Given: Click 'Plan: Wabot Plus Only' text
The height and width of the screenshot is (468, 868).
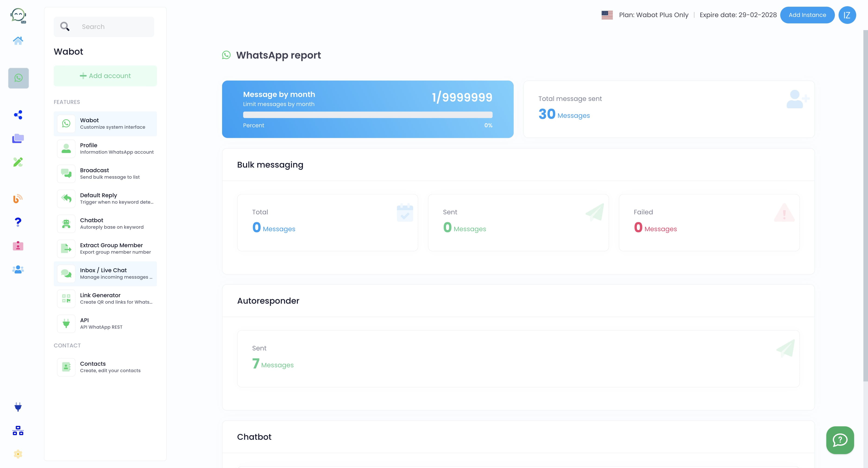Looking at the screenshot, I should pos(654,15).
